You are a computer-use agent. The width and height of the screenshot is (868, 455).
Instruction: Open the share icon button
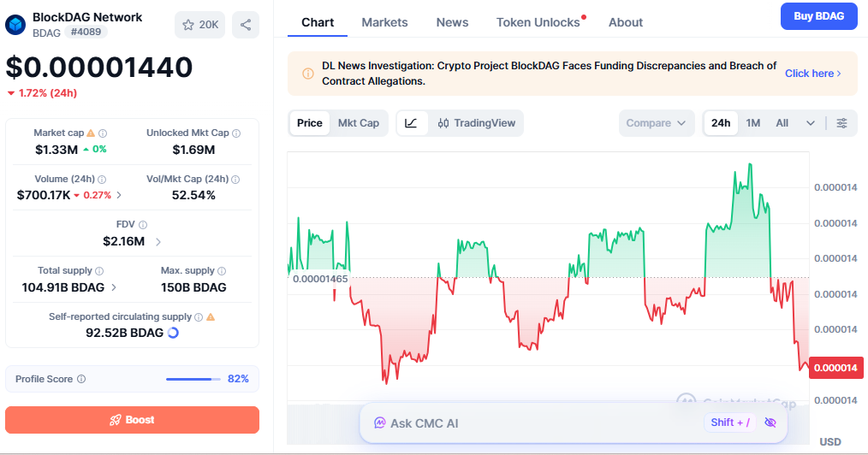(x=246, y=25)
